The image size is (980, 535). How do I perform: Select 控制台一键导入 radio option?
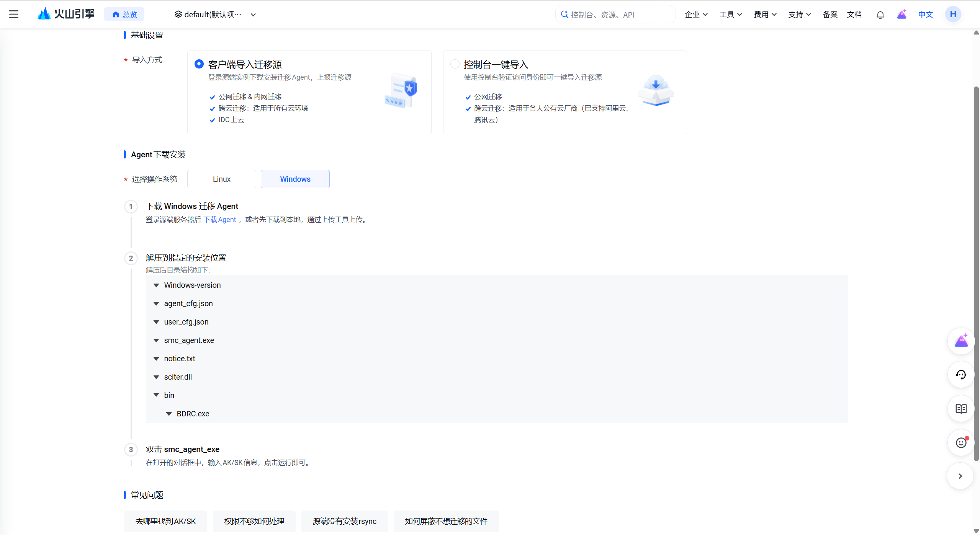(455, 64)
